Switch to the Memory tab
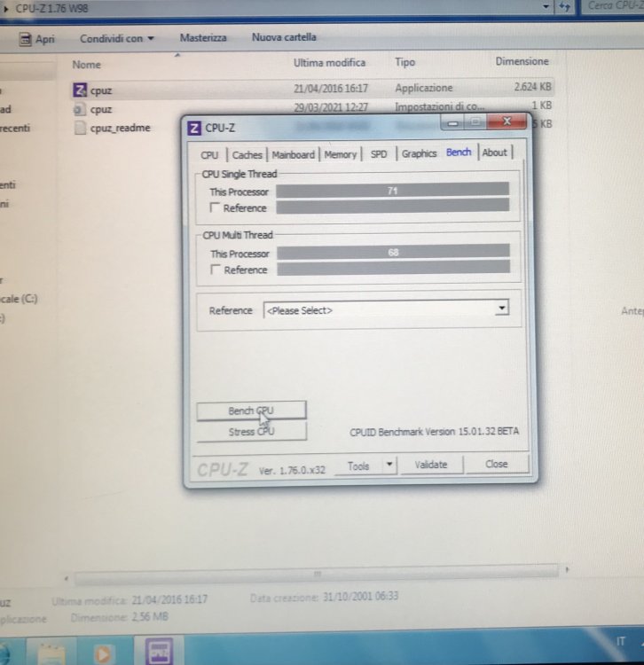The height and width of the screenshot is (665, 644). click(340, 154)
